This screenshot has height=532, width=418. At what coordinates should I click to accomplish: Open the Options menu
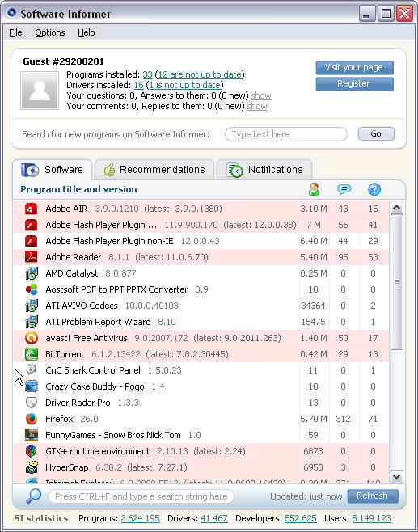[50, 32]
